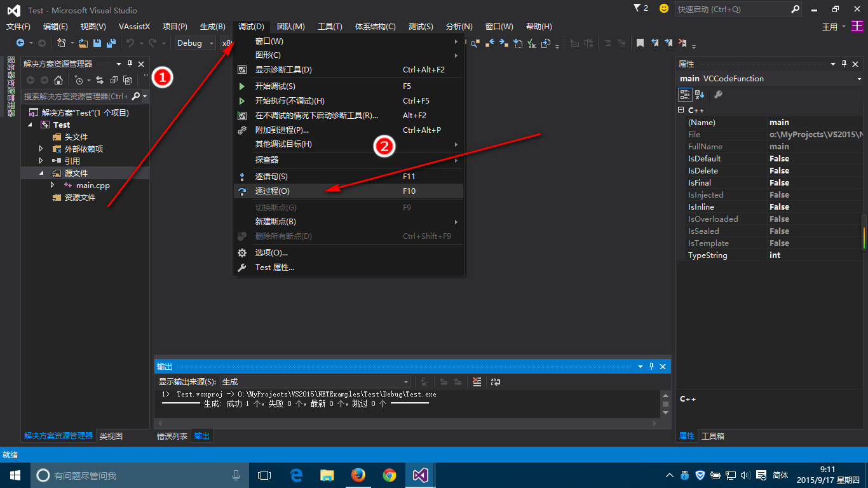Click the Previous Bookmark toolbar icon
Image resolution: width=868 pixels, height=488 pixels.
point(654,43)
